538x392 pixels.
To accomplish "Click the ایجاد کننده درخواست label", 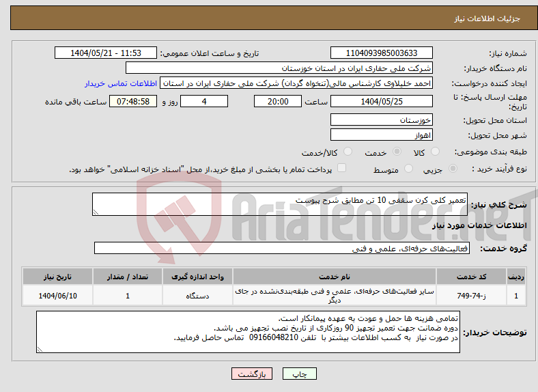I will click(489, 83).
